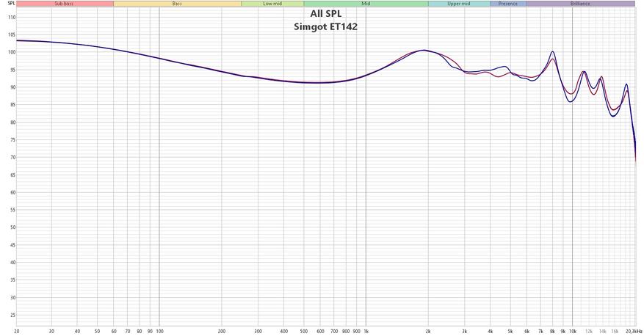
Task: Click the 7k frequency axis label
Action: (x=540, y=331)
